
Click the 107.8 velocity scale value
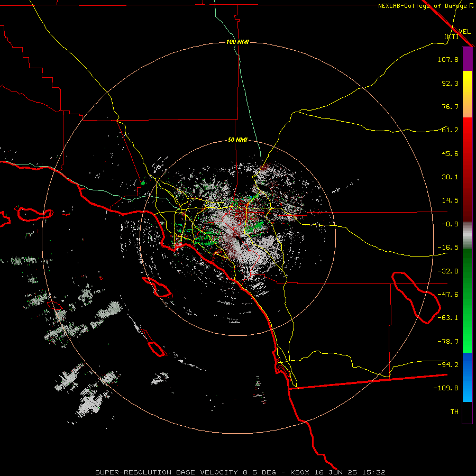pyautogui.click(x=448, y=59)
